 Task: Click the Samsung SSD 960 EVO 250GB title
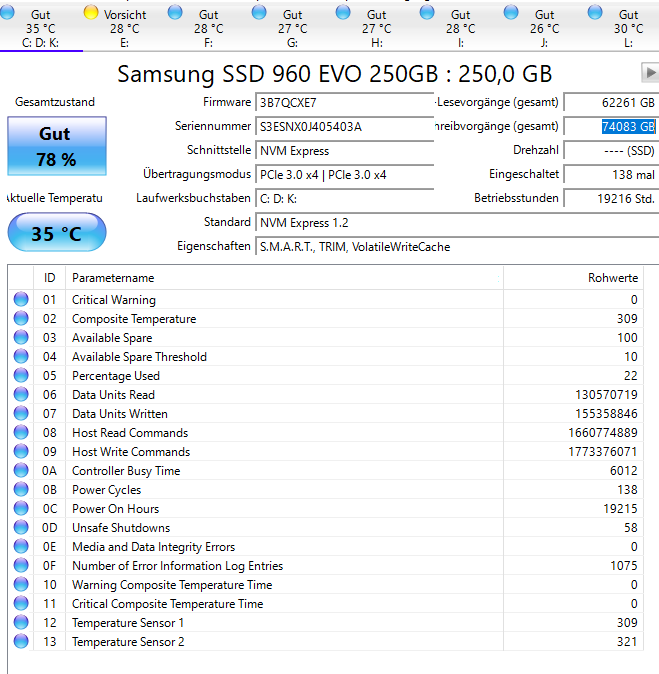[x=334, y=74]
